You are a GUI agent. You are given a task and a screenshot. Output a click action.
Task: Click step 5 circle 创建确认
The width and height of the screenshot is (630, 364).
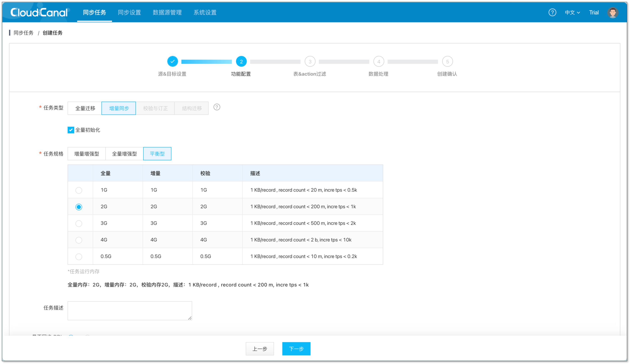[447, 61]
